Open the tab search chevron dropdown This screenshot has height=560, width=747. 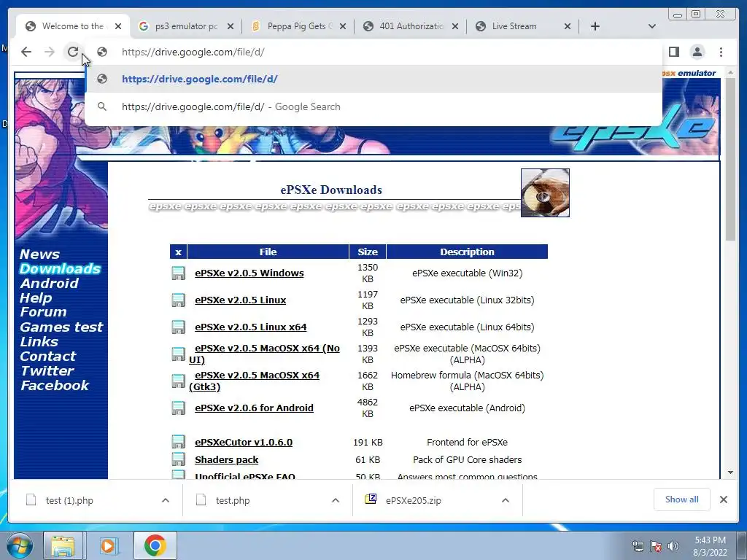[x=652, y=26]
